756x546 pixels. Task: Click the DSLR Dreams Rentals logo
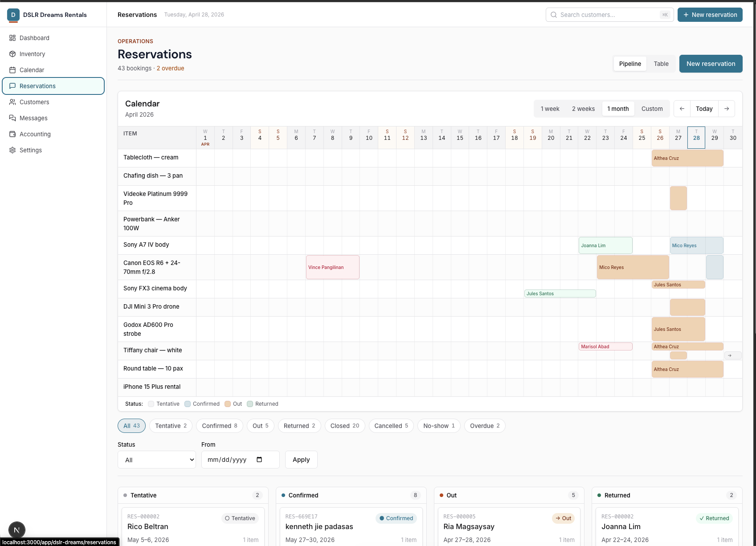point(13,15)
